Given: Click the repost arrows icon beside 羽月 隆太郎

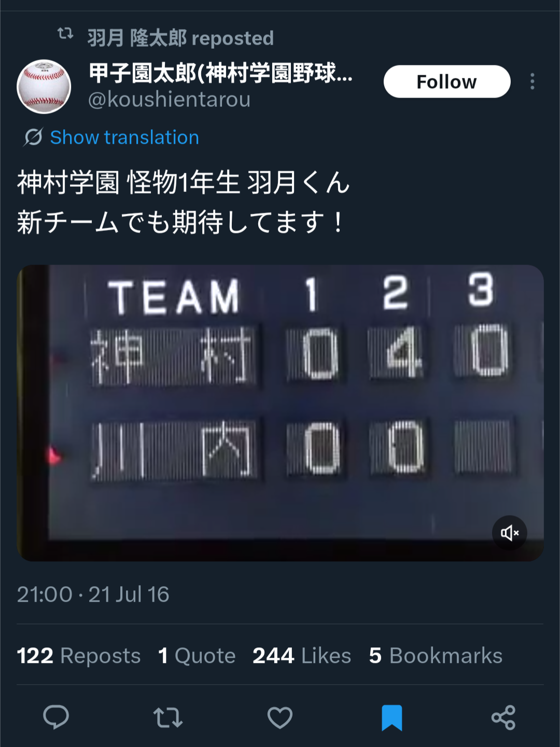Looking at the screenshot, I should coord(65,34).
